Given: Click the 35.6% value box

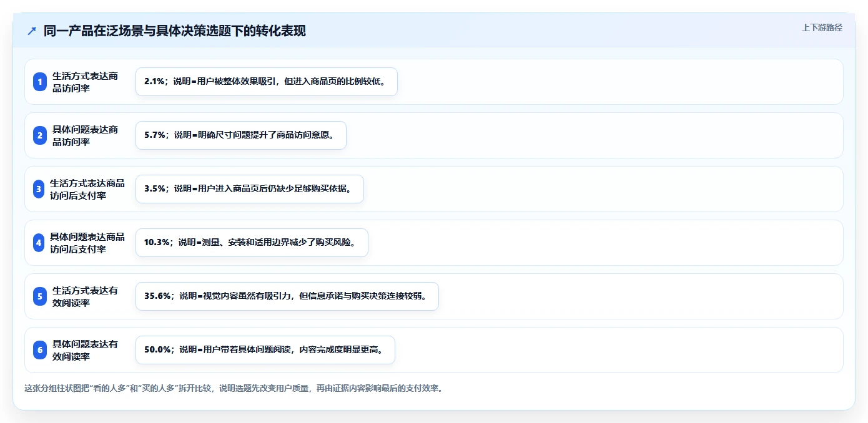Looking at the screenshot, I should point(287,296).
